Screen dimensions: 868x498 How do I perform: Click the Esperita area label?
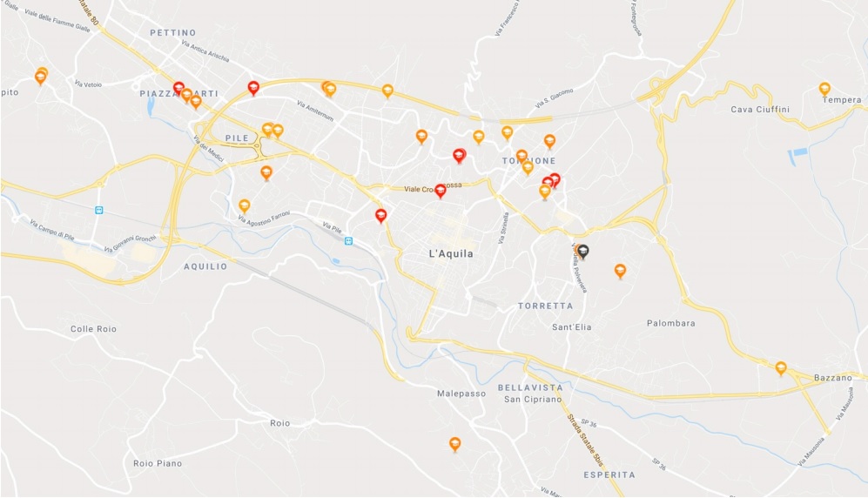click(609, 474)
